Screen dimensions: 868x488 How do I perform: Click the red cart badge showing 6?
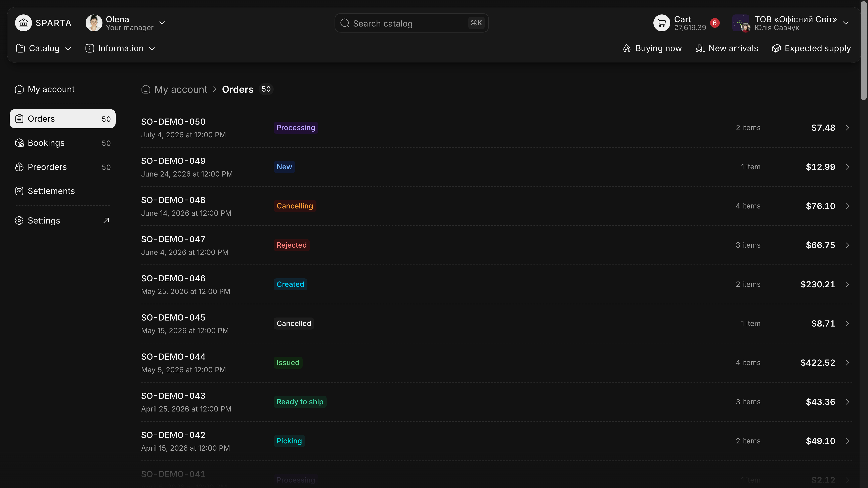pos(714,23)
